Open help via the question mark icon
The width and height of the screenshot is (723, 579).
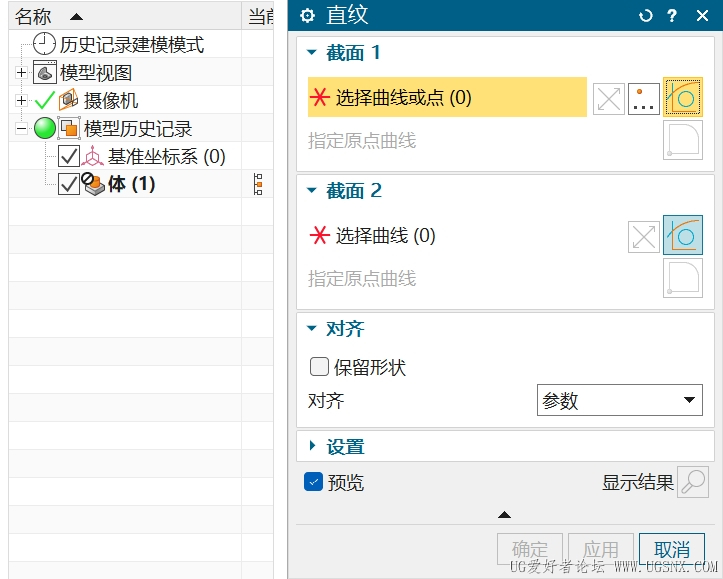(x=672, y=16)
